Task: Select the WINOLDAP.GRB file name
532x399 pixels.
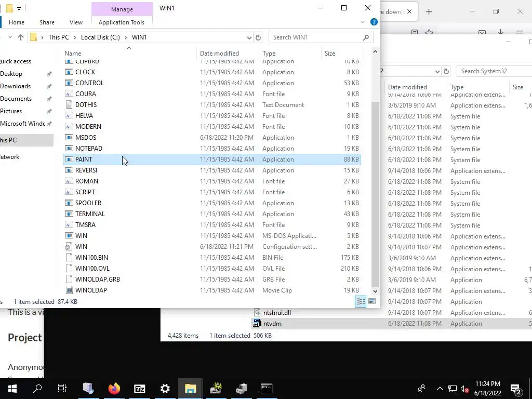Action: 97,279
